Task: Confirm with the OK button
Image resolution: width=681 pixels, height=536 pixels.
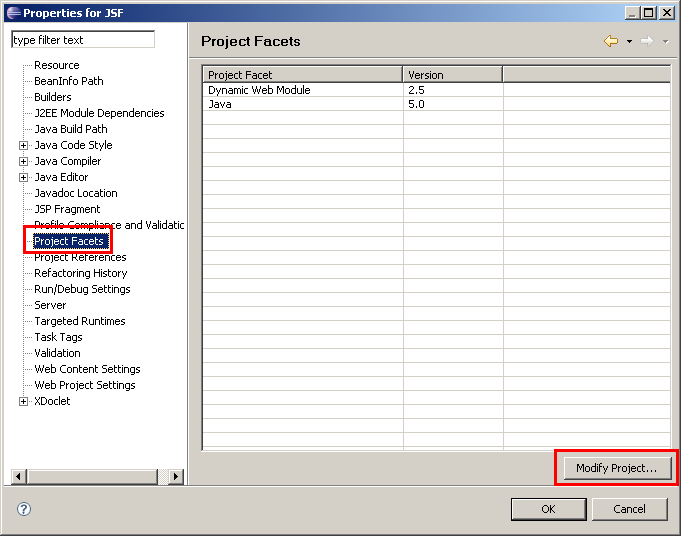Action: 549,509
